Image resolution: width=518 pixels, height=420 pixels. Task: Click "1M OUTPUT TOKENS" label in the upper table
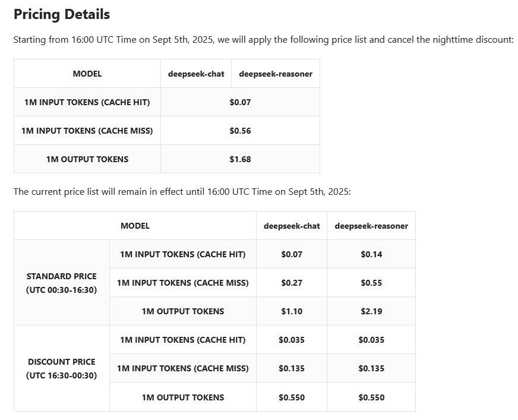click(87, 159)
